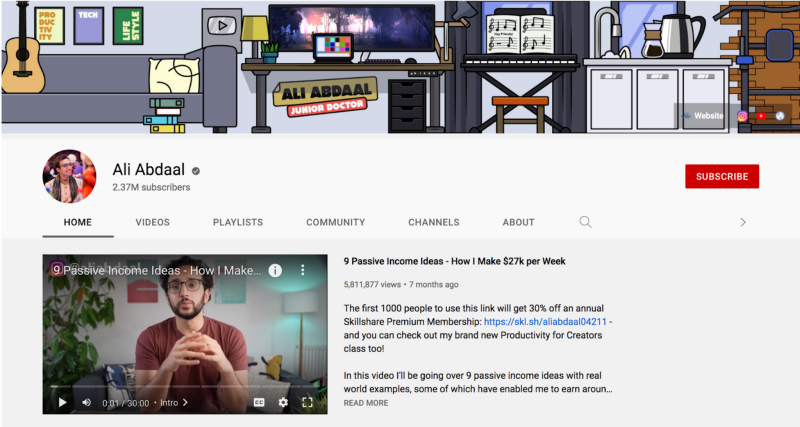The height and width of the screenshot is (427, 800).
Task: Click the 2.37M subscribers text
Action: click(151, 187)
